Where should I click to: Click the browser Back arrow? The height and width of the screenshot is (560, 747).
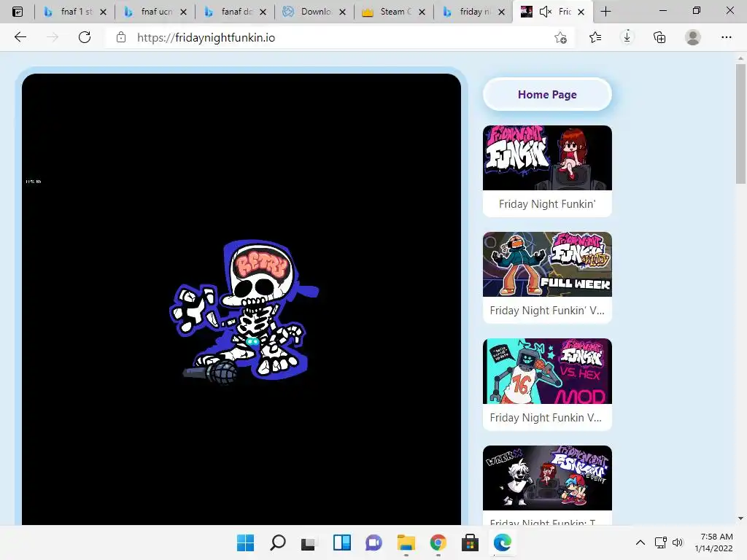click(20, 37)
